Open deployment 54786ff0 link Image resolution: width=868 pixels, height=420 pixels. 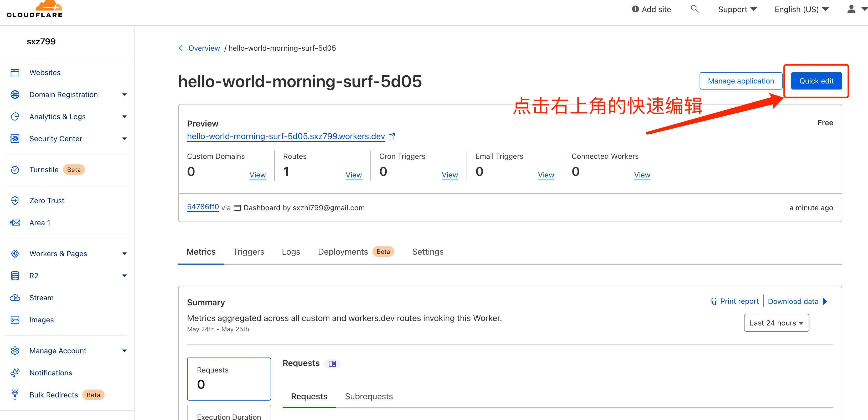pos(203,207)
